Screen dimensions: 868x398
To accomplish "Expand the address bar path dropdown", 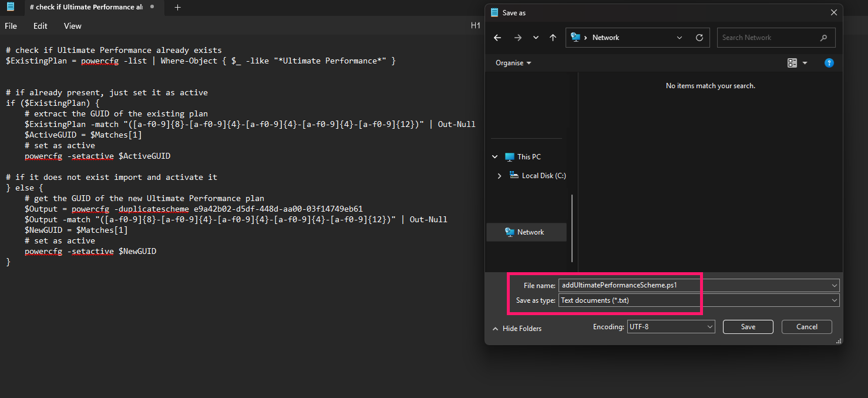I will pyautogui.click(x=679, y=38).
